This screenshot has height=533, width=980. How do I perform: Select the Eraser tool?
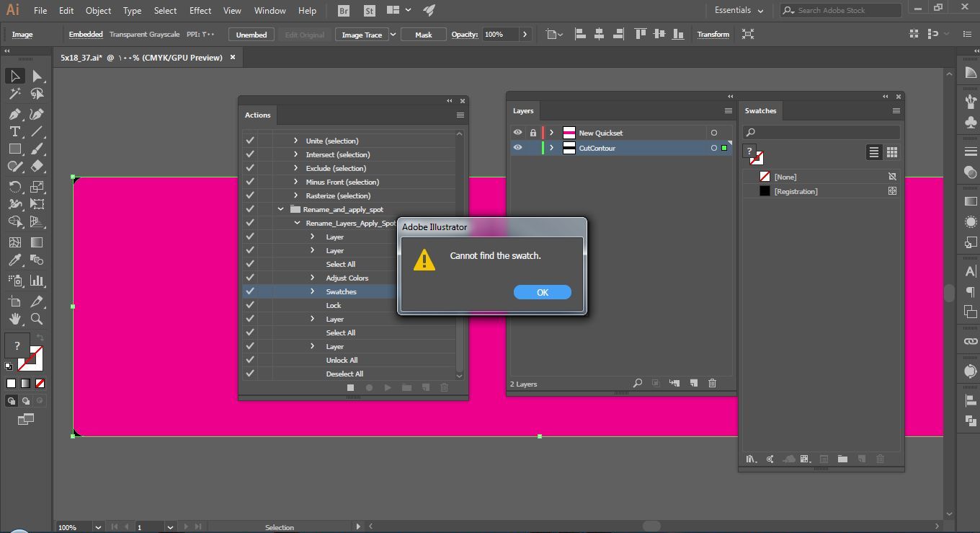click(37, 166)
